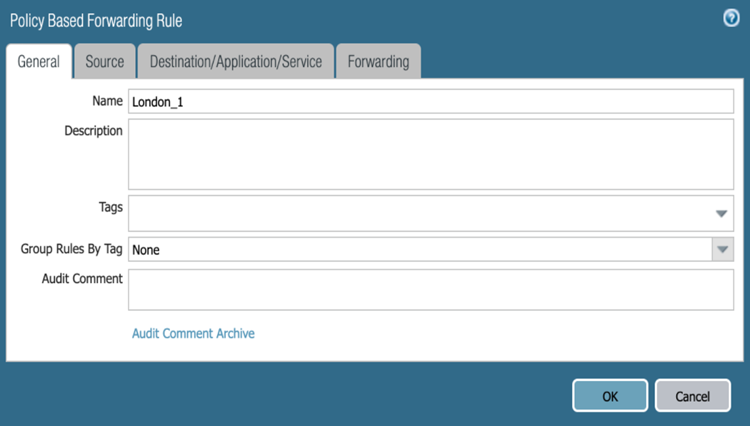Open the Group Rules By Tag dropdown arrow
The height and width of the screenshot is (426, 750).
pyautogui.click(x=722, y=249)
